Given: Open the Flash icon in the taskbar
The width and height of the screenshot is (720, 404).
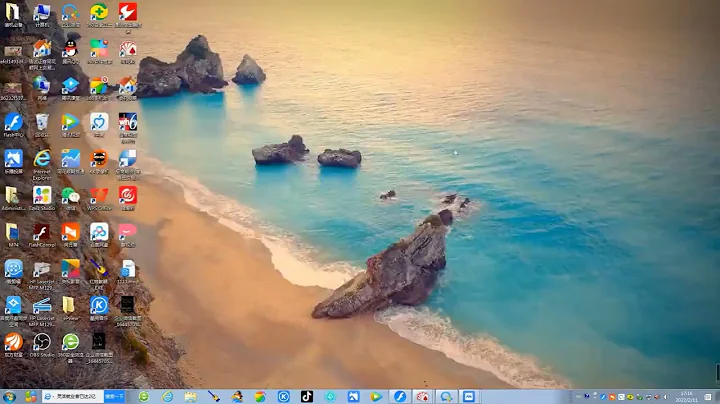Looking at the screenshot, I should click(x=399, y=397).
